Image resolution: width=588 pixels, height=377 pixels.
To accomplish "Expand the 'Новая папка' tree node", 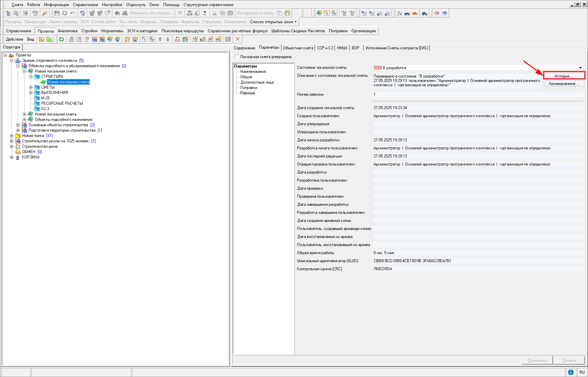I will click(x=12, y=136).
